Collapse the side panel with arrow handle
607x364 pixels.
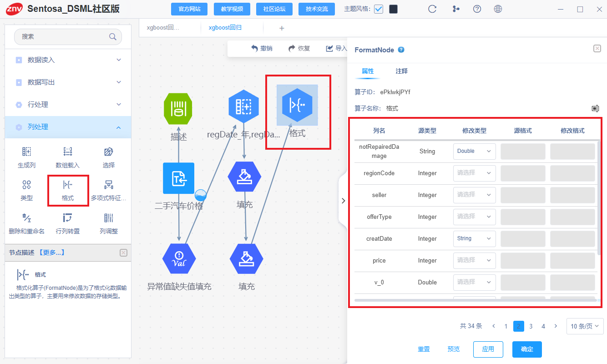click(343, 201)
